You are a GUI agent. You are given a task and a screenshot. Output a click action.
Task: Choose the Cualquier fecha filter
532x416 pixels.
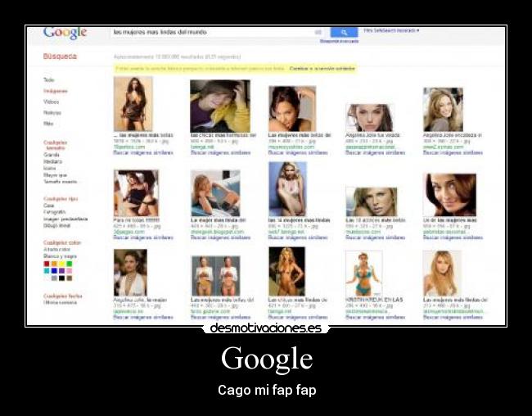point(63,296)
